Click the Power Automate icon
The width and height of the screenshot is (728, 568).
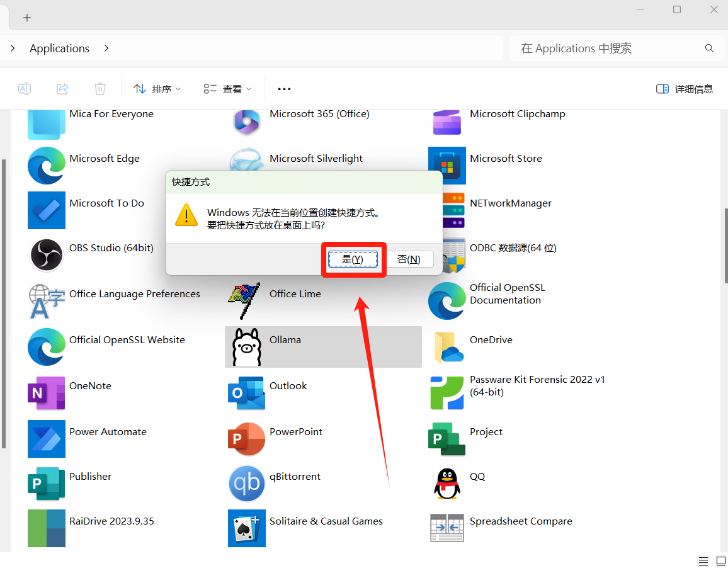[x=46, y=439]
